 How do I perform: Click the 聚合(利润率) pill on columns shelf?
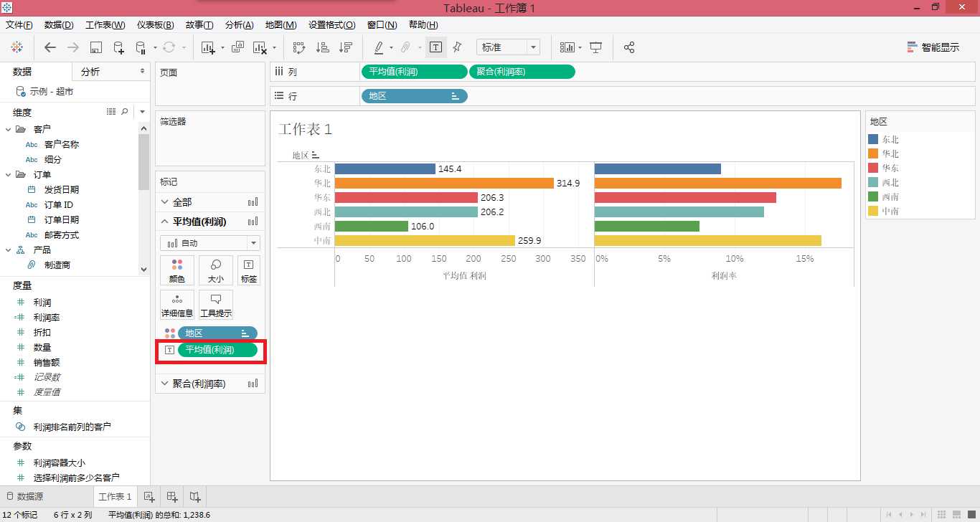(x=522, y=72)
